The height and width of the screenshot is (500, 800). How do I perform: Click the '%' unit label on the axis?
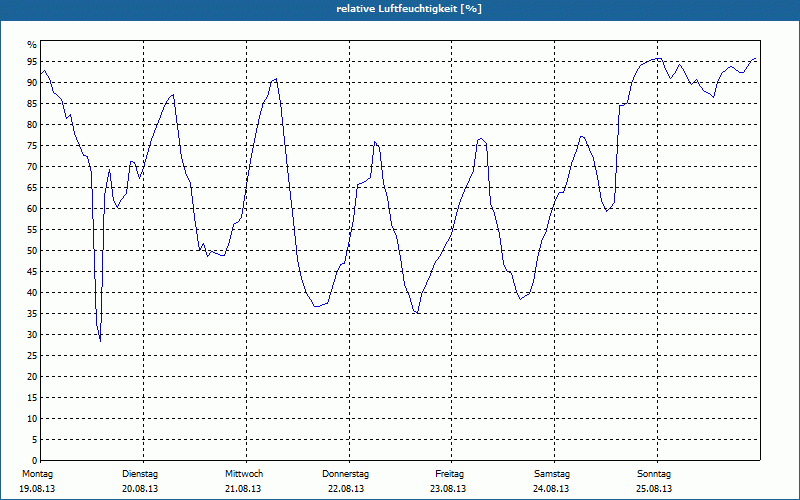click(32, 45)
